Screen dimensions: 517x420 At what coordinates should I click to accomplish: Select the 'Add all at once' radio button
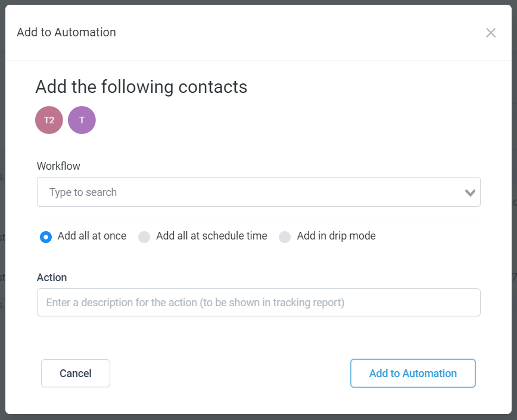[46, 237]
